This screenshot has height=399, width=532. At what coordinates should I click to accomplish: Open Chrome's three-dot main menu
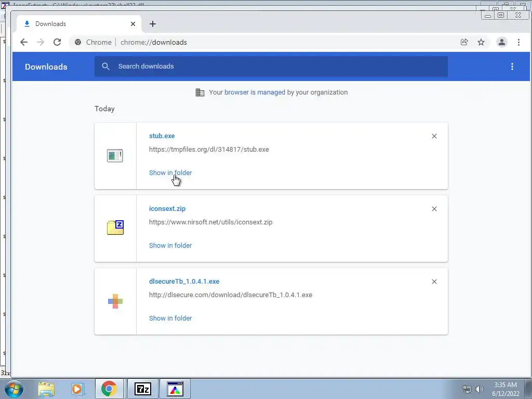coord(518,42)
